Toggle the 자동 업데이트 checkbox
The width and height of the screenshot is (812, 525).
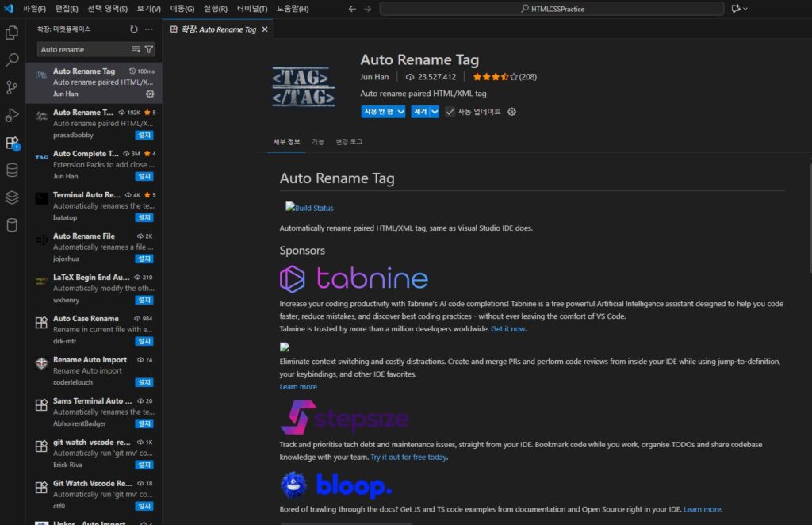coord(451,112)
